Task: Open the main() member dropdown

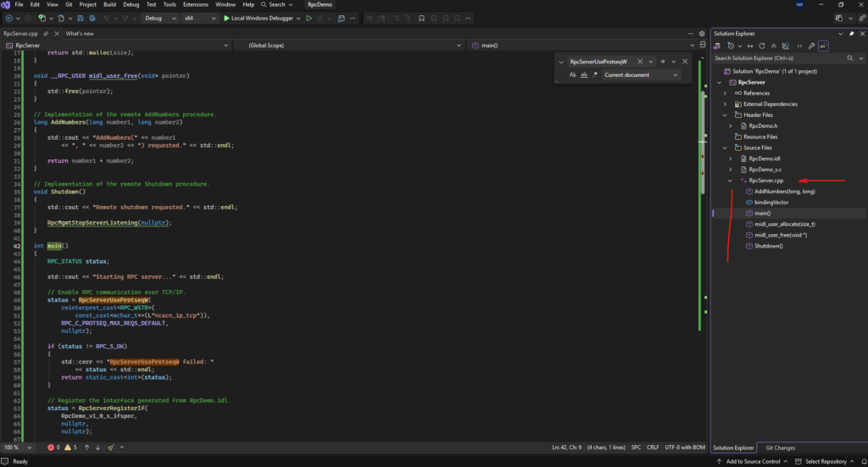Action: tap(582, 46)
